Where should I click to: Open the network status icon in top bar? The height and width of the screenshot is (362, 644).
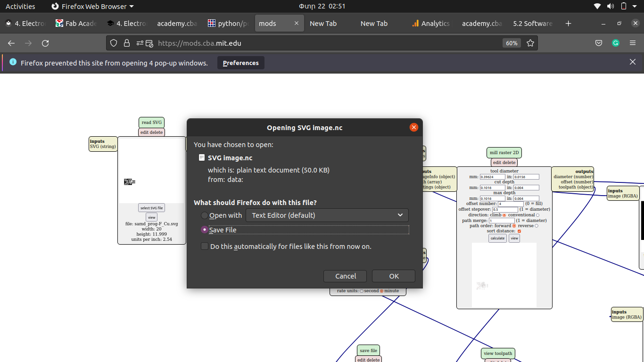point(597,6)
